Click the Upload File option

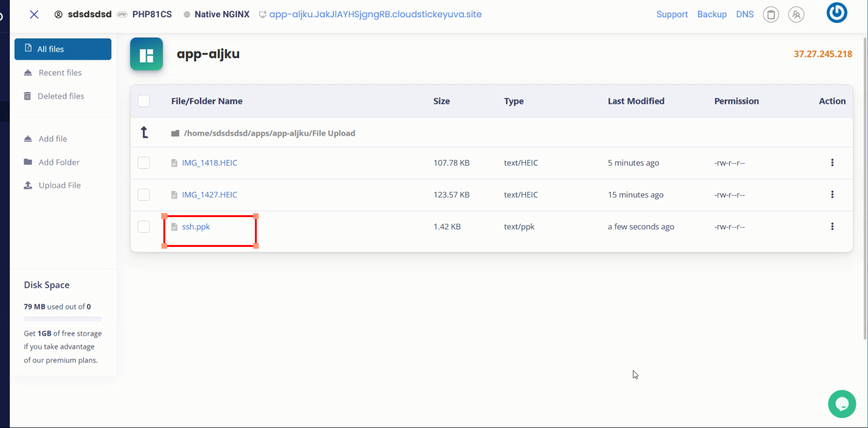(x=59, y=185)
